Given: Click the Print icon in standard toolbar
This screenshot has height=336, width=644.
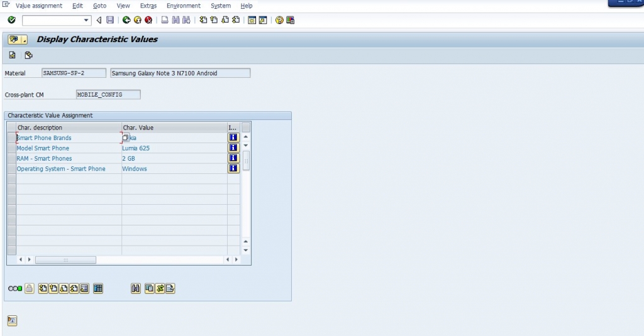Looking at the screenshot, I should pyautogui.click(x=164, y=20).
